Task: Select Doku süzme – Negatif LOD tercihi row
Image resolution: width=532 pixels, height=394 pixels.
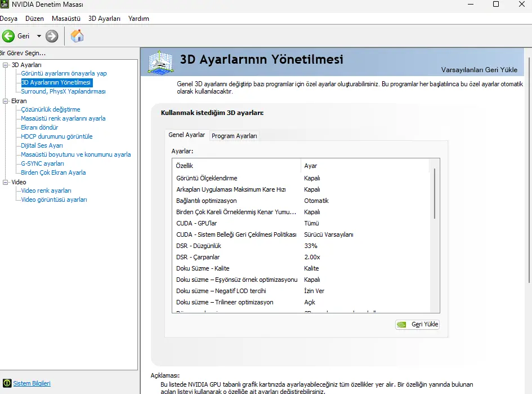Action: click(x=302, y=291)
